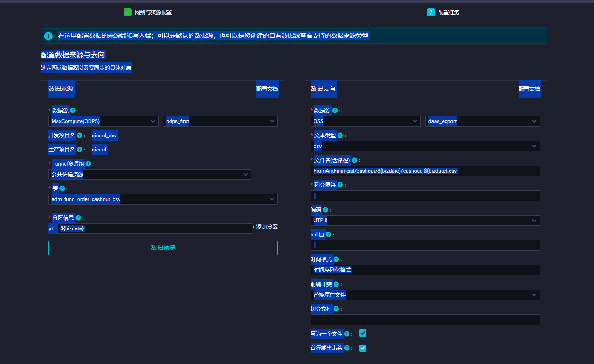Toggle the 首行输出表头 checkbox
Screen dimensions: 594x364
[363, 348]
